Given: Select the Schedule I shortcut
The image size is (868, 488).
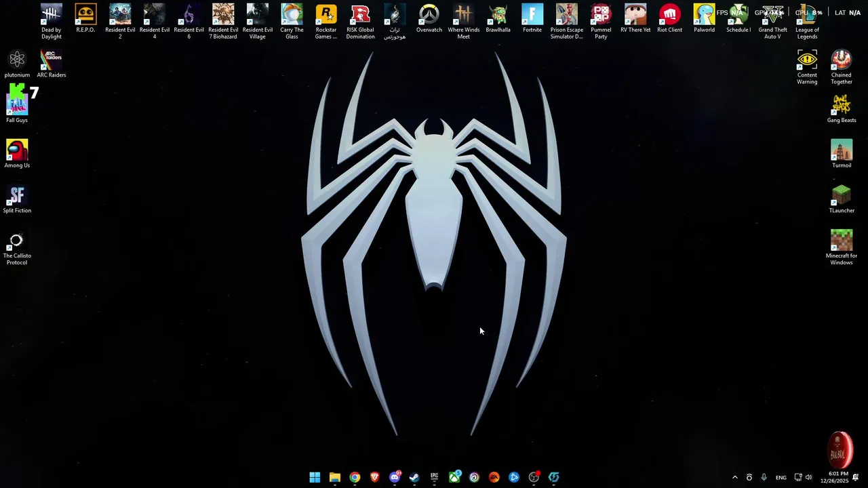Looking at the screenshot, I should pos(738,19).
